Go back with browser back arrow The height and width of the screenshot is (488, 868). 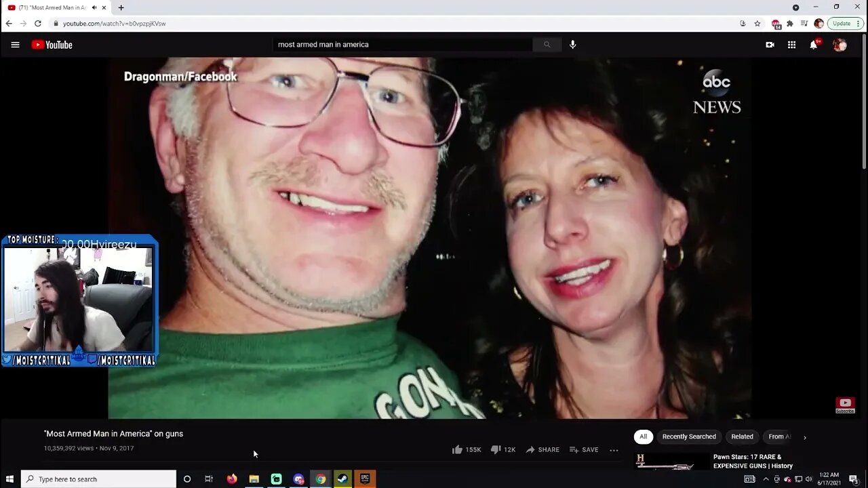tap(9, 23)
